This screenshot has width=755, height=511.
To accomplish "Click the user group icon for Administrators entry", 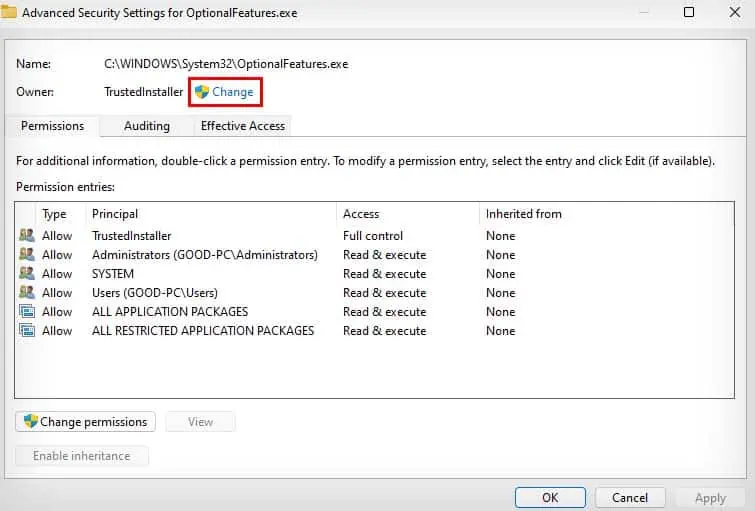I will (27, 254).
